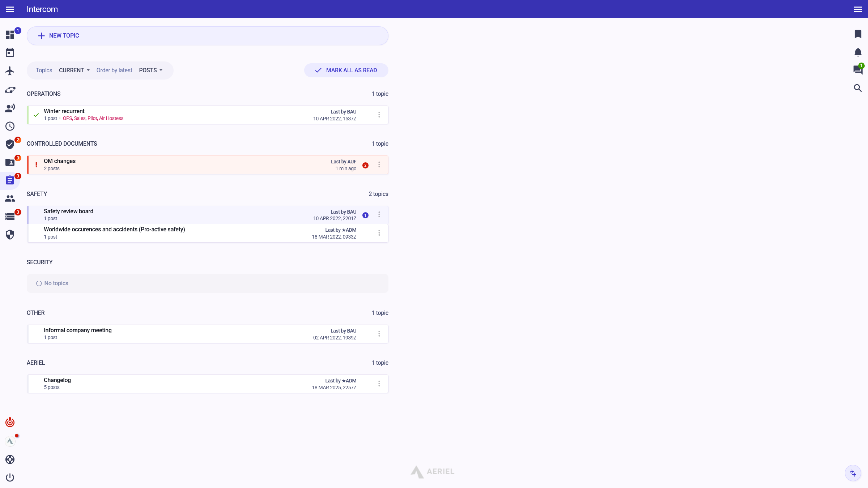Open the notifications bell icon
868x488 pixels.
click(x=858, y=52)
